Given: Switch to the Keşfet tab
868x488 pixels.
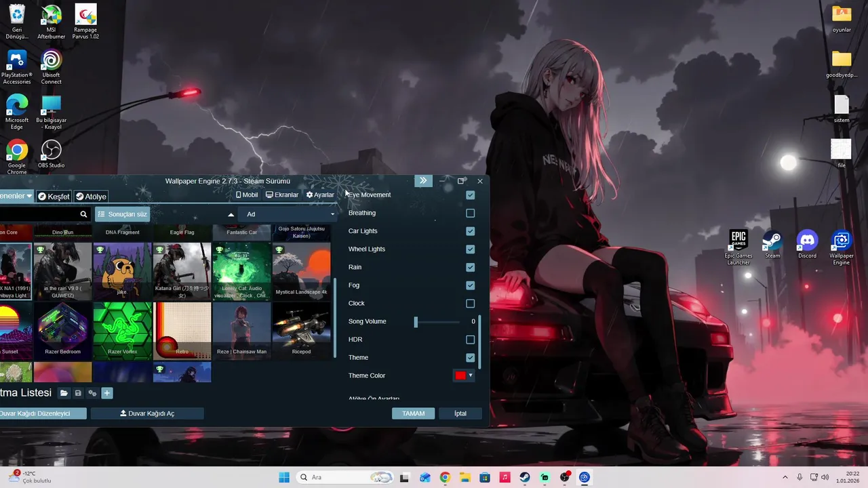Looking at the screenshot, I should click(x=54, y=197).
